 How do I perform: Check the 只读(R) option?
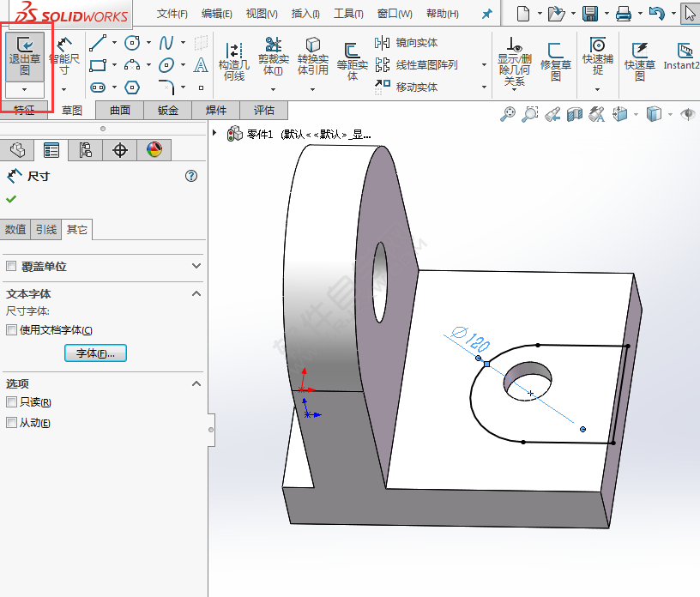[10, 400]
